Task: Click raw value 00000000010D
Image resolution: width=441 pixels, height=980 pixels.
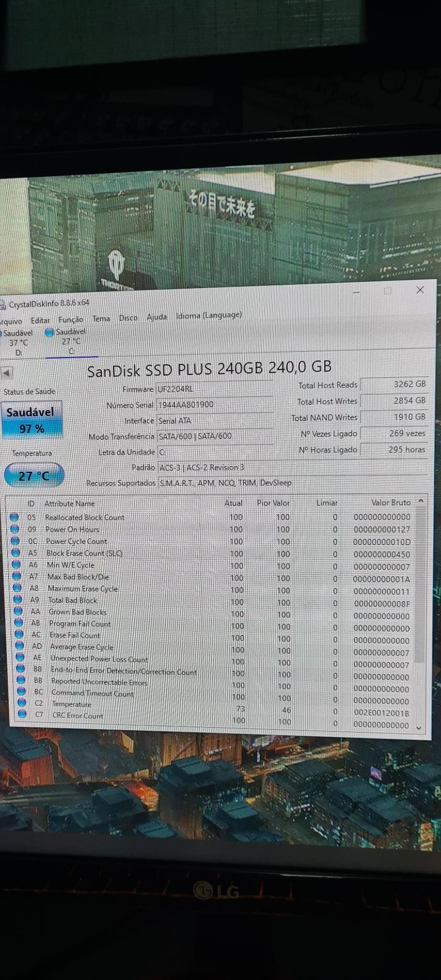Action: (x=382, y=542)
